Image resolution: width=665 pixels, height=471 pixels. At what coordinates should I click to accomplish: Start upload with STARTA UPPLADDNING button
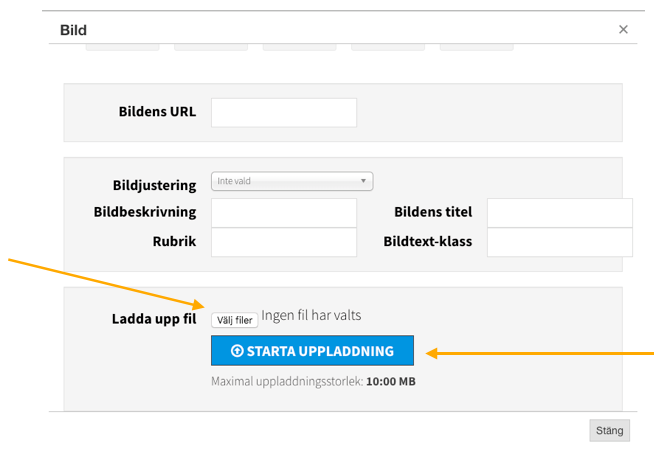coord(313,351)
